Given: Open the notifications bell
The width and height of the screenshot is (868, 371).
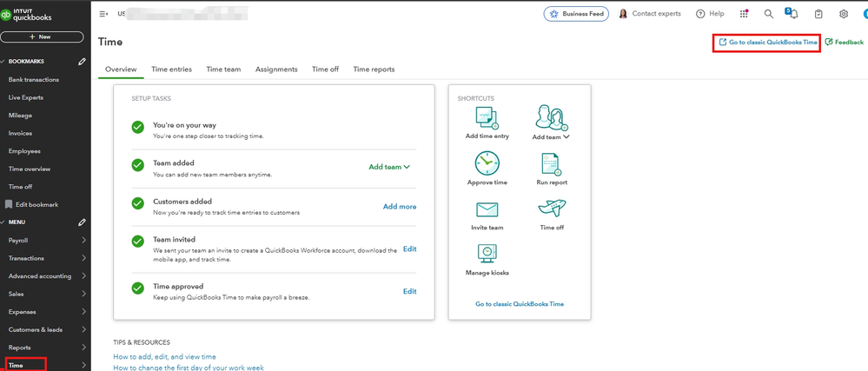Looking at the screenshot, I should pos(792,14).
